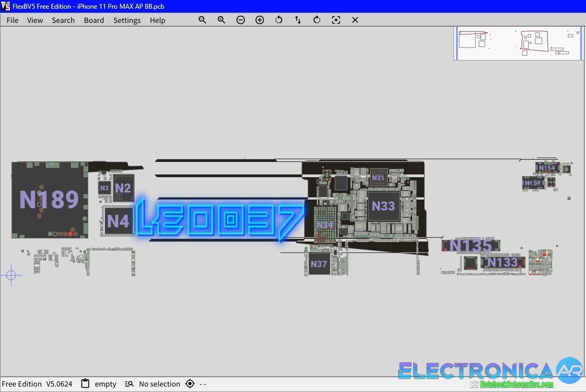Click the board overview minimap thumbnail
This screenshot has height=392, width=586.
(x=518, y=43)
